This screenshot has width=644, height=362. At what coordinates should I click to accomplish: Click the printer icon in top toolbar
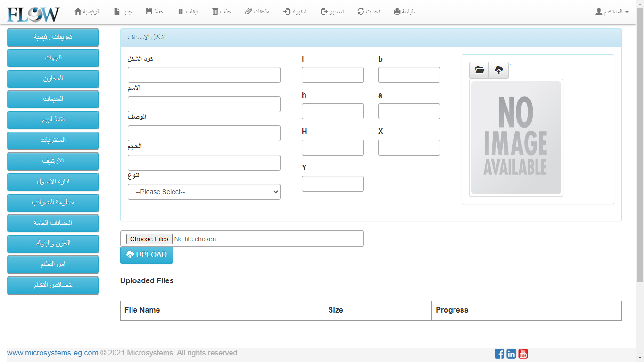coord(397,11)
